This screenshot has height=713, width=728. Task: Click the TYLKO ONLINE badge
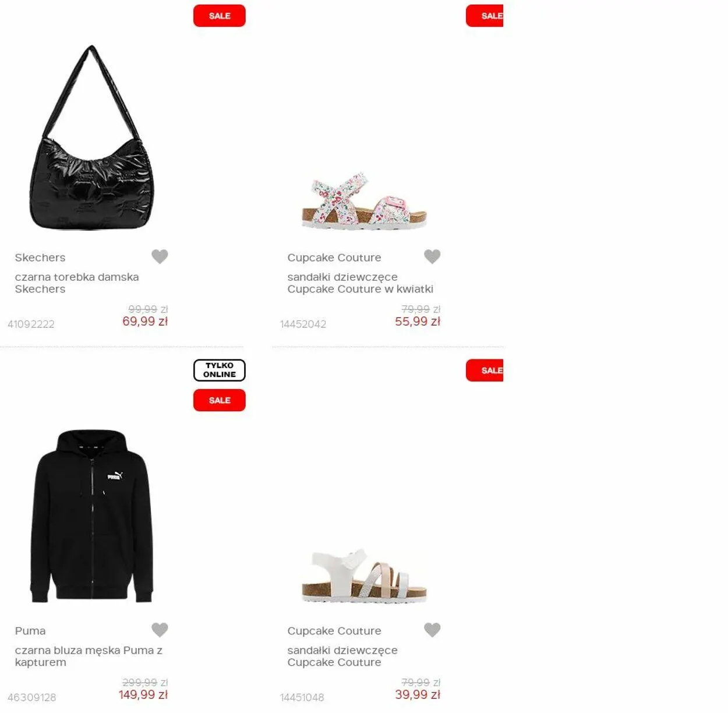tap(220, 370)
